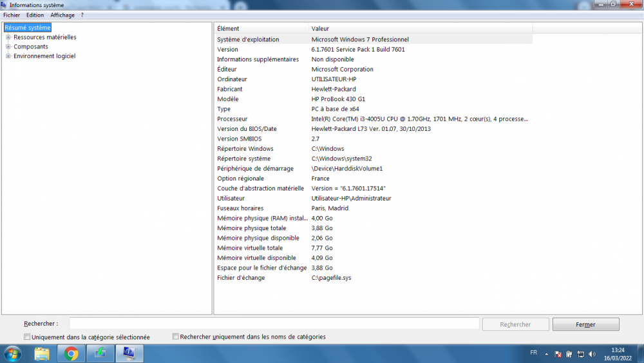The height and width of the screenshot is (363, 644).
Task: Select Périphérique de démarrage row
Action: [x=374, y=168]
